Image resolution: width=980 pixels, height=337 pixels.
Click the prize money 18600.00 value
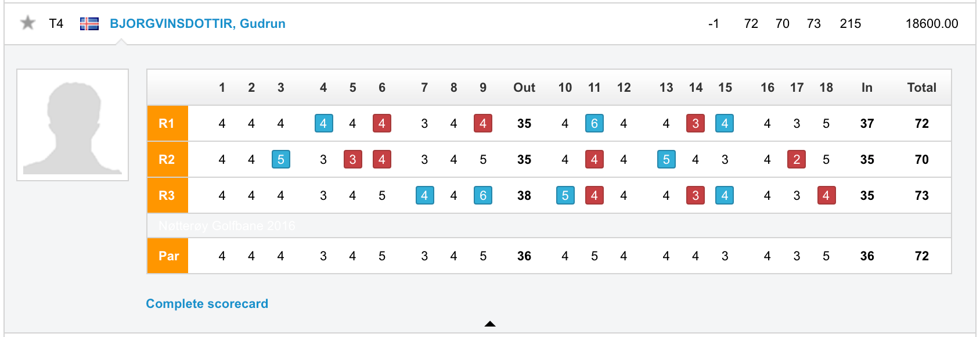932,24
